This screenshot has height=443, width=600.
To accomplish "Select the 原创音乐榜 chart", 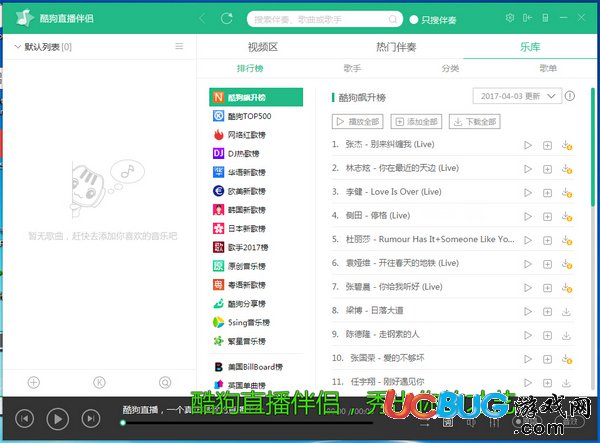I will coord(256,266).
